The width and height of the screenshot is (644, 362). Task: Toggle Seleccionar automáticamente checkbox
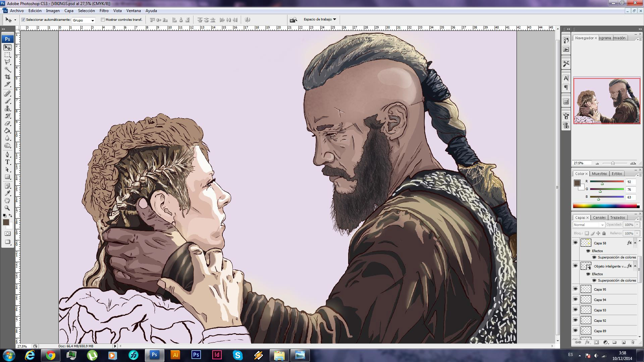(23, 20)
